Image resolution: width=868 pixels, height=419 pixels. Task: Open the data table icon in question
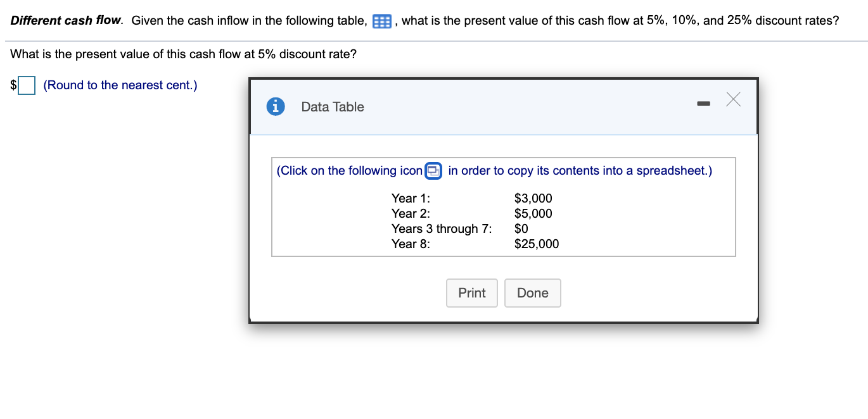(381, 22)
